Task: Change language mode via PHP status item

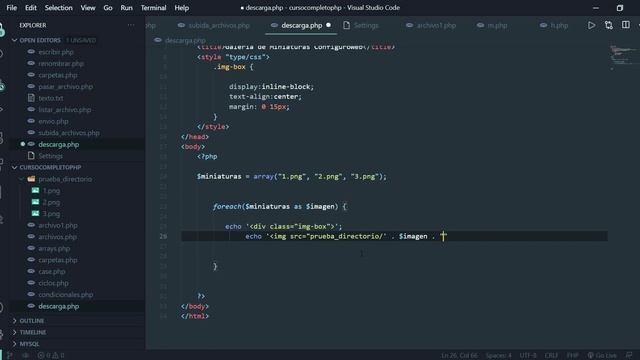Action: pyautogui.click(x=573, y=356)
